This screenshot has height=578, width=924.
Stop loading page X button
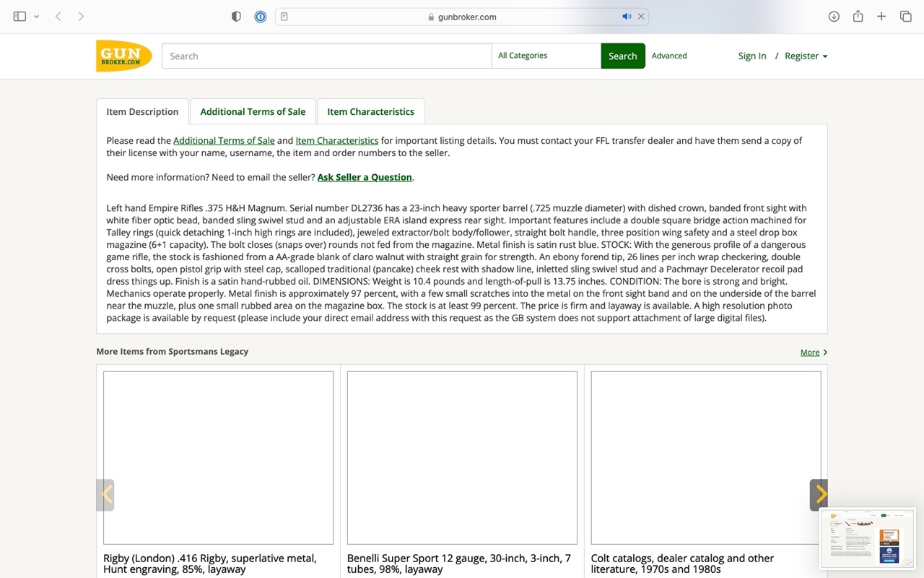tap(640, 17)
